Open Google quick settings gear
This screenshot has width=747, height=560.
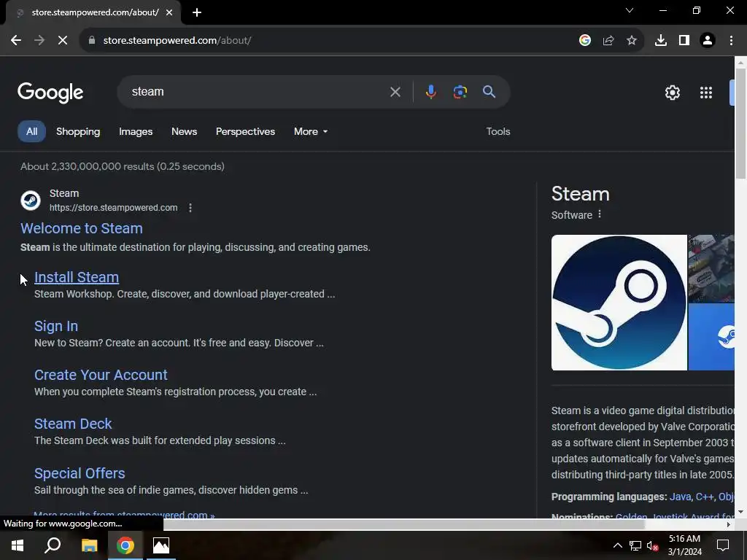pos(672,93)
